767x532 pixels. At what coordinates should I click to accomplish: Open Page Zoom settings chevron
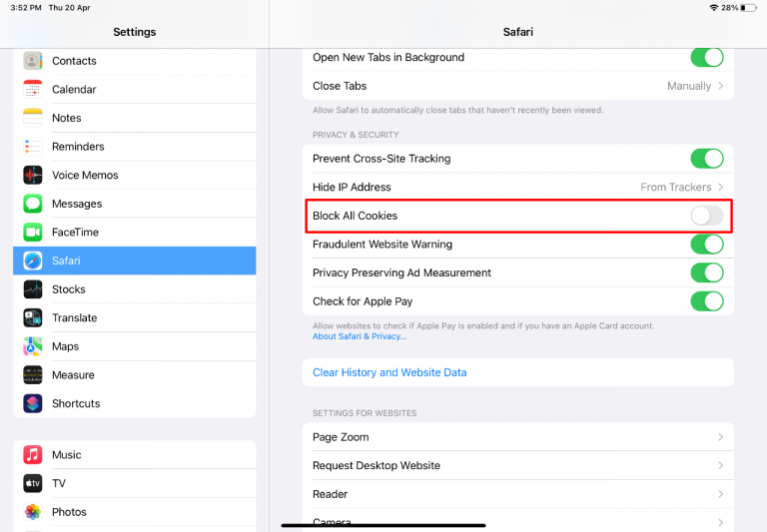[x=720, y=437]
